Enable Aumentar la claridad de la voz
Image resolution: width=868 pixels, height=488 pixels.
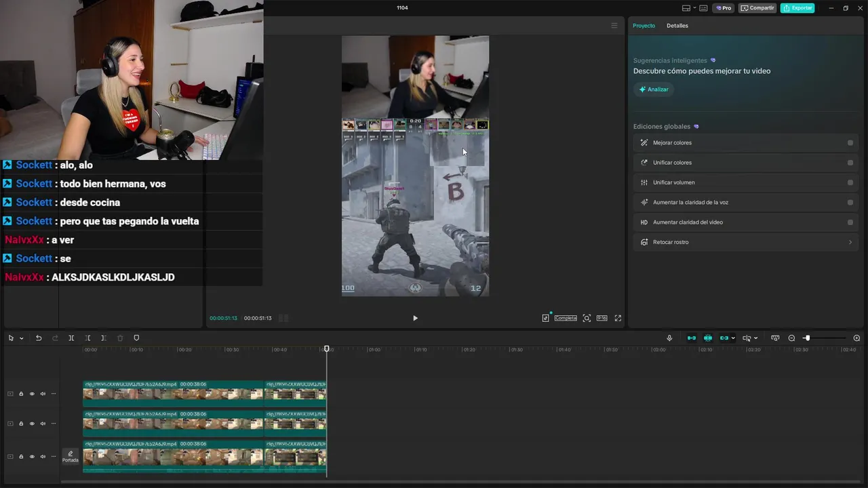click(x=850, y=203)
